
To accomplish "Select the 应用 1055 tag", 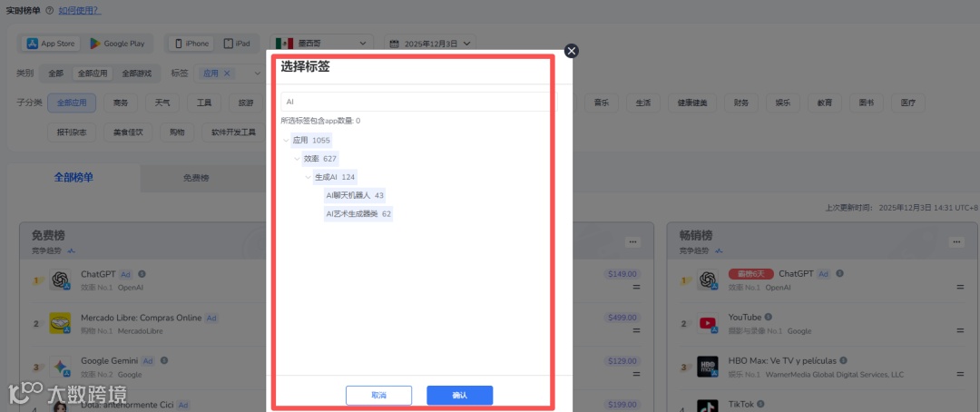I will [311, 140].
